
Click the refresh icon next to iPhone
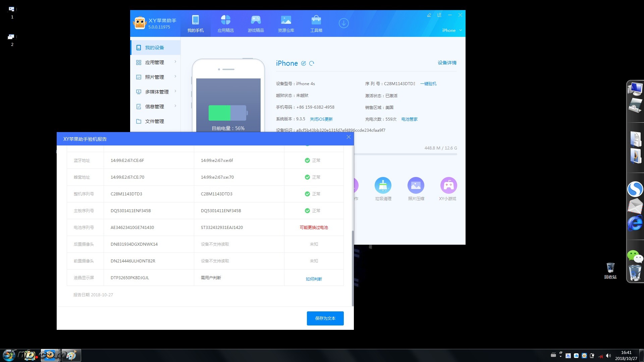tap(312, 63)
